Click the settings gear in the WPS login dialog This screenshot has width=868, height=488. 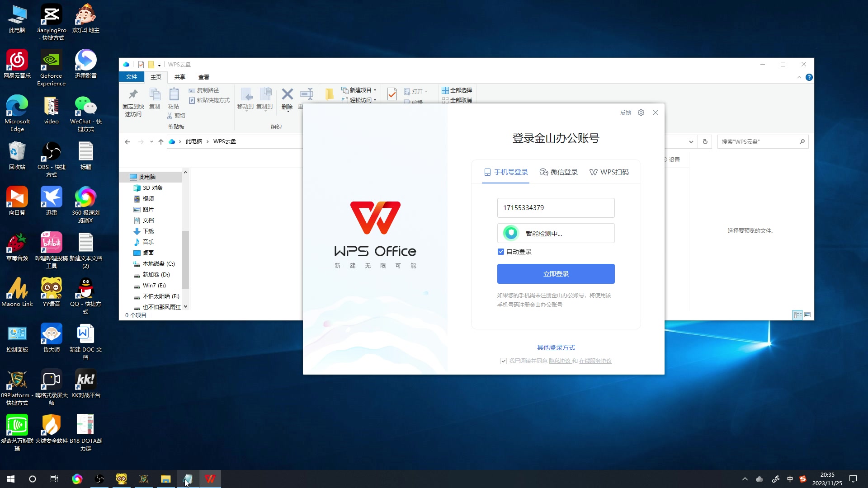tap(641, 113)
